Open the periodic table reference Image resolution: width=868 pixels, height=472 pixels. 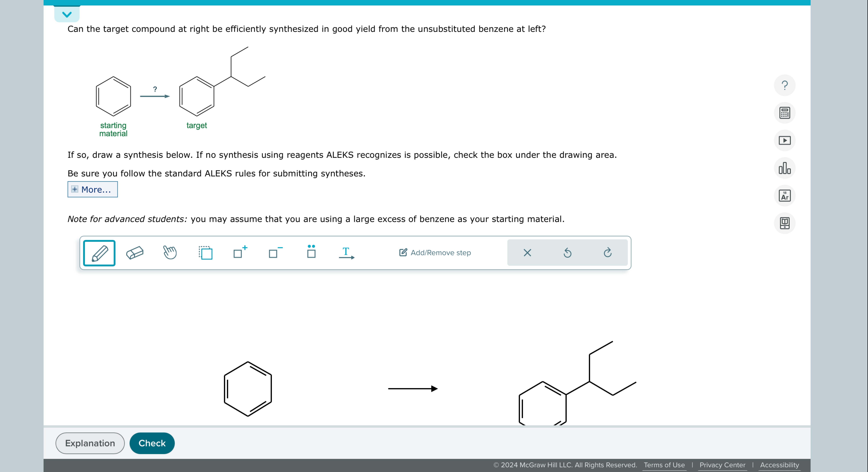point(784,196)
